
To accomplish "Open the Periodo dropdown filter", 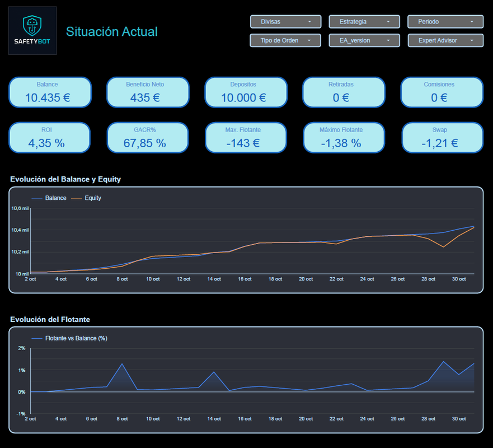I will (445, 22).
